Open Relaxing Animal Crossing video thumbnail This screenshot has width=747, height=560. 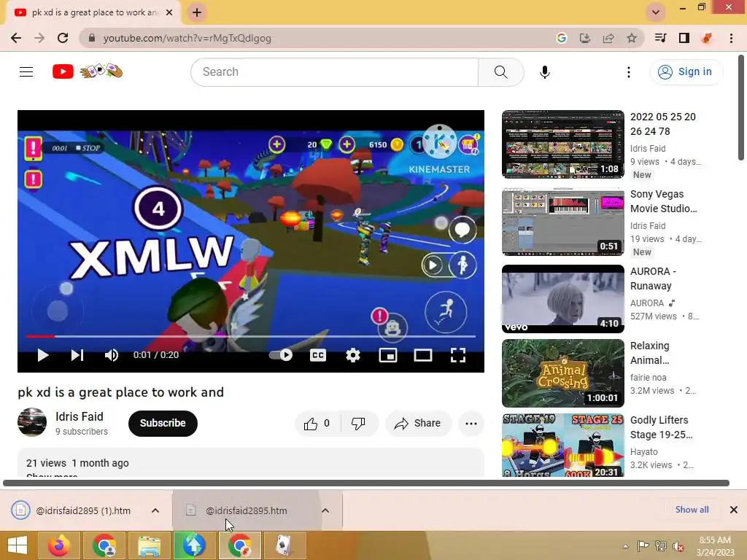(562, 373)
